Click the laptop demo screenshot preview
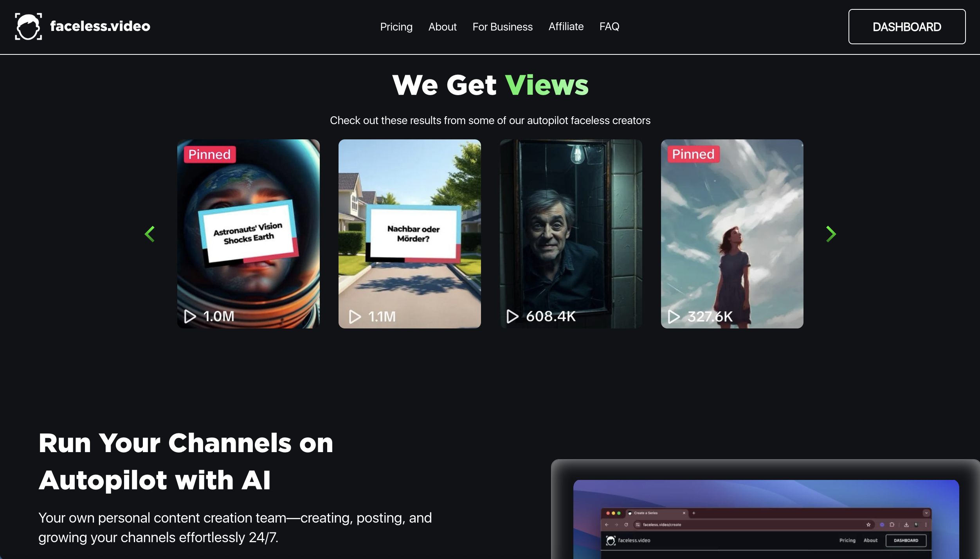 pyautogui.click(x=765, y=517)
